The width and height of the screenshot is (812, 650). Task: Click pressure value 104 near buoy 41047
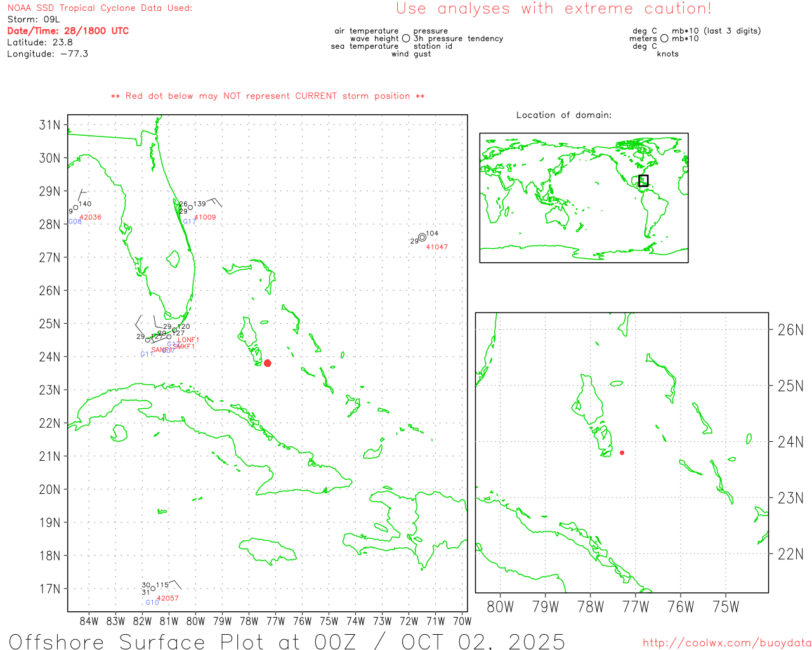pos(432,234)
